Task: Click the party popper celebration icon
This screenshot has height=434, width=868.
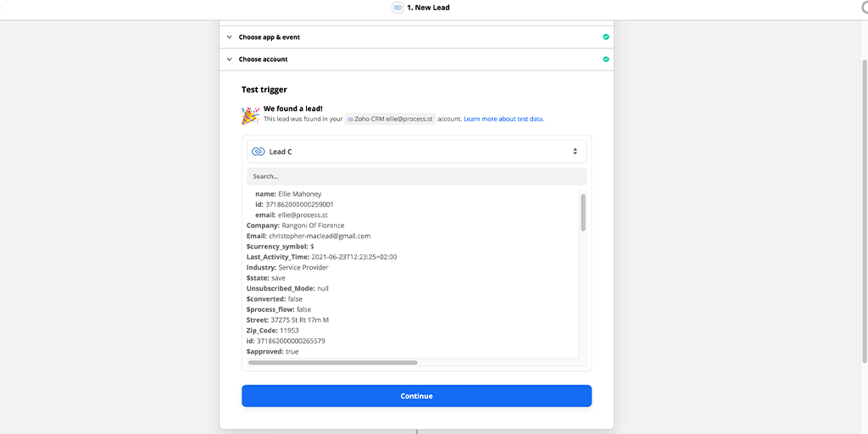Action: (250, 115)
